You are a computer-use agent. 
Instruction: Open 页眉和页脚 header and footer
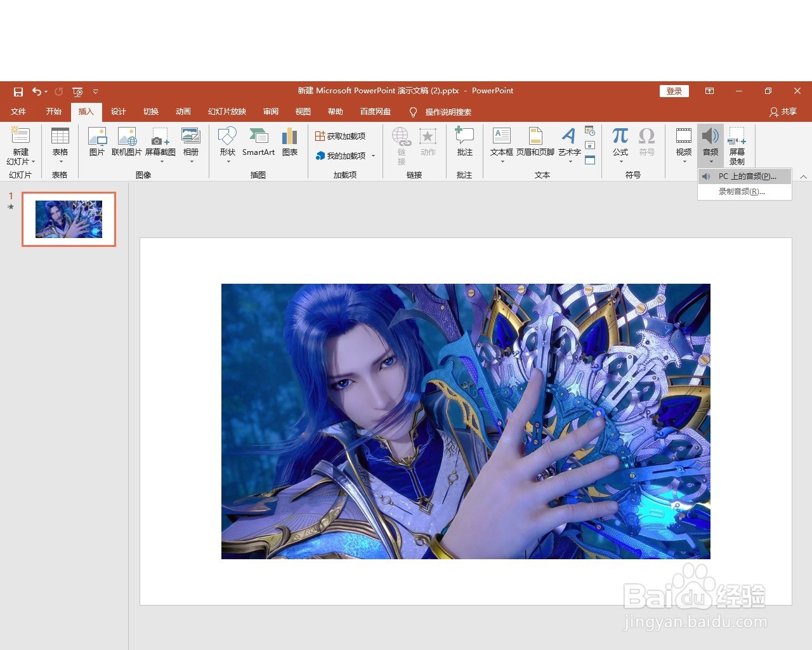[535, 142]
